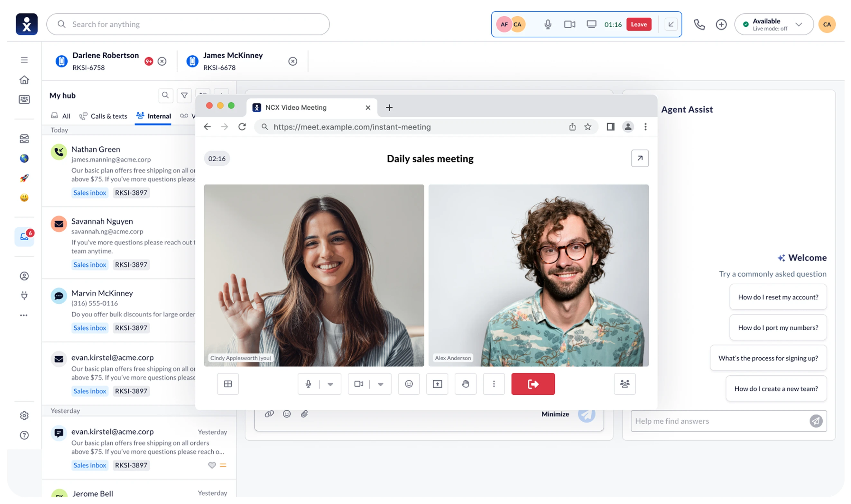Ask How do I port my numbers?
The height and width of the screenshot is (504, 851).
click(x=778, y=328)
